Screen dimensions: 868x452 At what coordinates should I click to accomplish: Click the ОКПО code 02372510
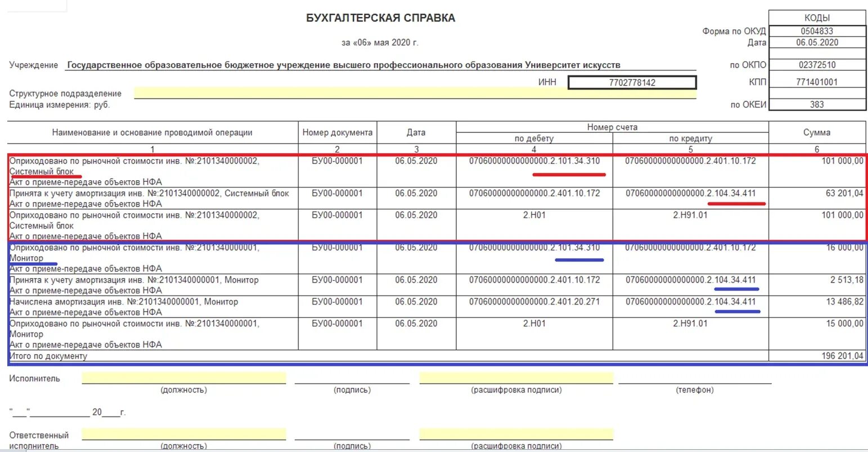(x=817, y=65)
